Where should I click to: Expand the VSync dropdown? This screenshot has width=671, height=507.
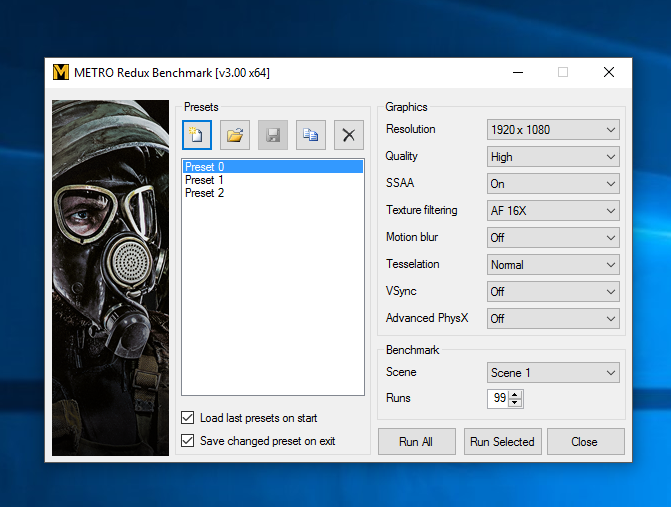[553, 292]
